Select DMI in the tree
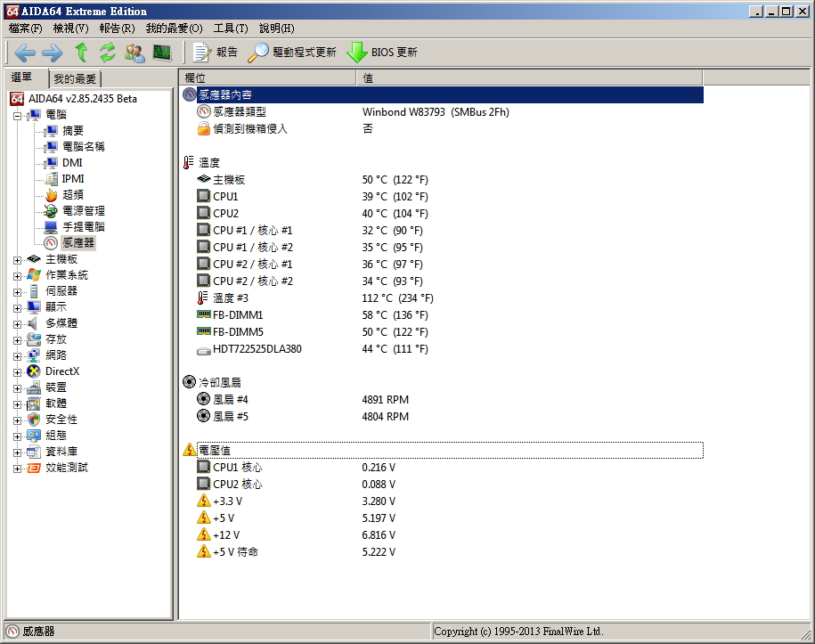This screenshot has width=815, height=644. 72,163
